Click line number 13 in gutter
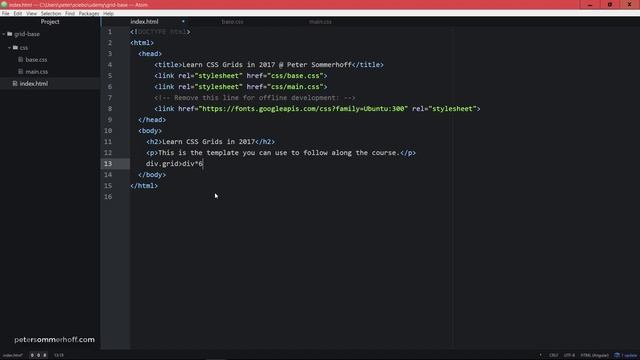640x360 pixels. 108,164
